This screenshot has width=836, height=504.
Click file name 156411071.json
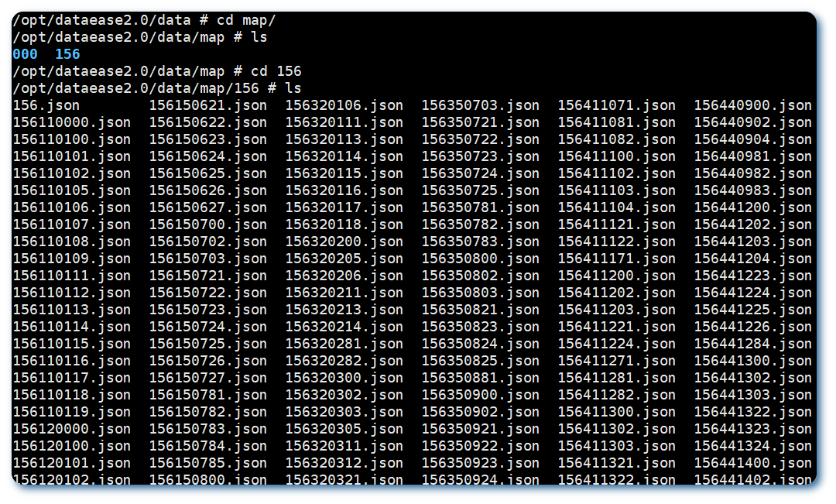pos(617,105)
